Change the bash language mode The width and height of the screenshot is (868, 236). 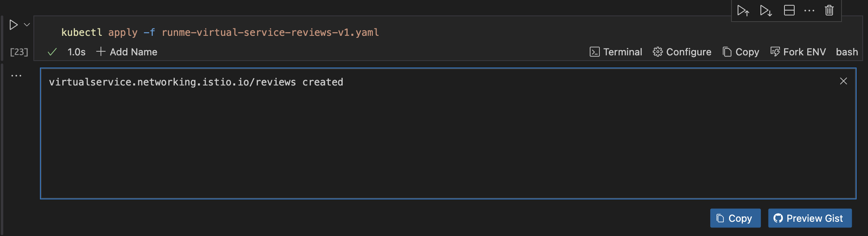(x=847, y=52)
